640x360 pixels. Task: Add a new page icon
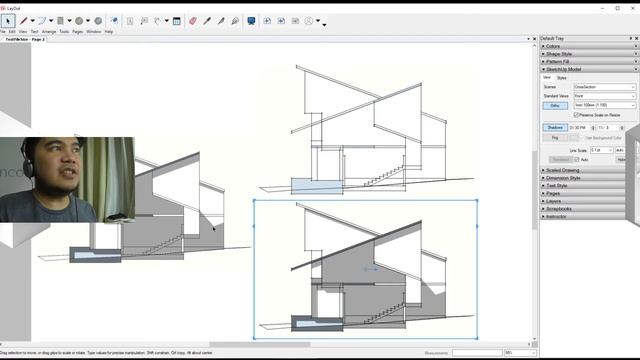coord(267,21)
